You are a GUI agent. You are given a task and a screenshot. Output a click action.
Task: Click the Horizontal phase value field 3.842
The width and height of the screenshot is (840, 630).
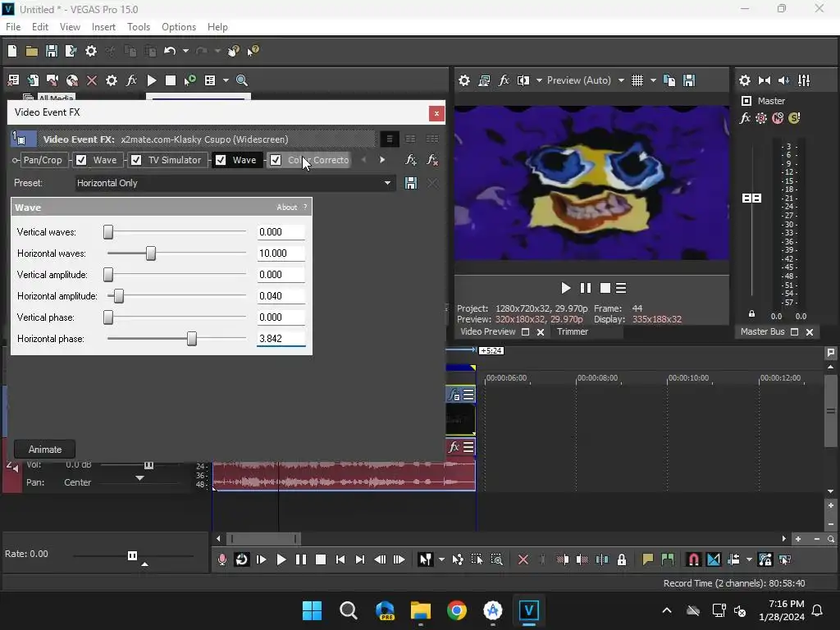[281, 339]
